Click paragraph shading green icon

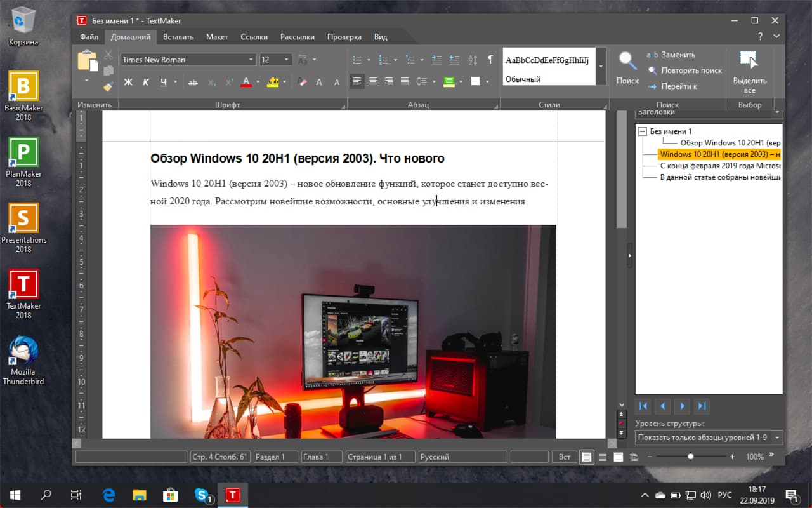click(449, 81)
